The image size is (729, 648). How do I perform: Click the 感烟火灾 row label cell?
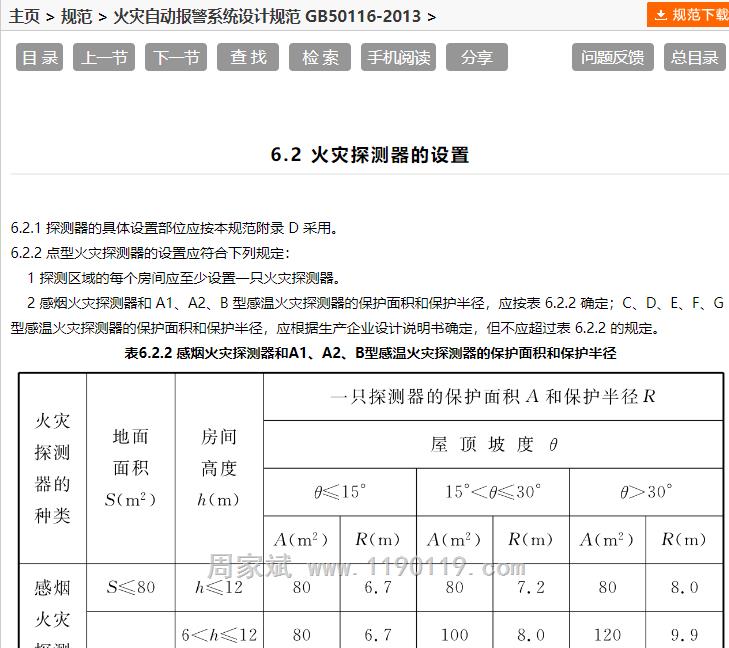coord(53,606)
